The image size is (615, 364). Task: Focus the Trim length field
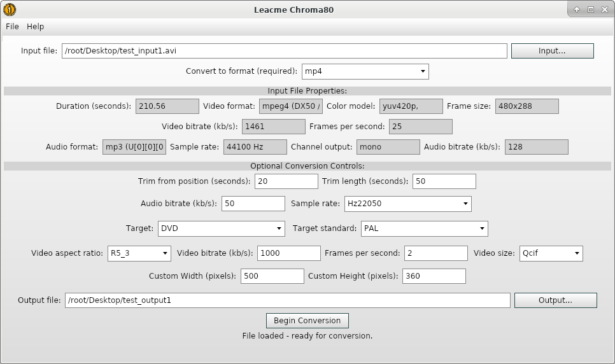444,181
